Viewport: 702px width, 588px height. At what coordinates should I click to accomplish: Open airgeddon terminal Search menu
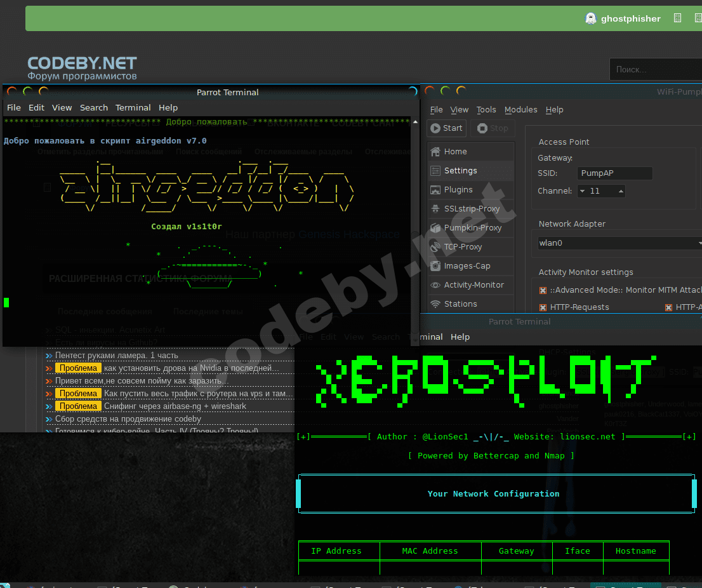pos(94,107)
